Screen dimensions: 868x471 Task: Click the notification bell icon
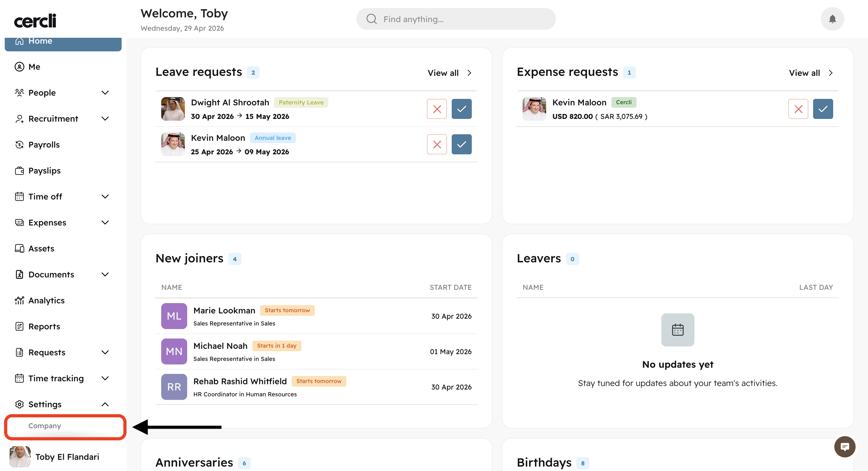click(832, 19)
